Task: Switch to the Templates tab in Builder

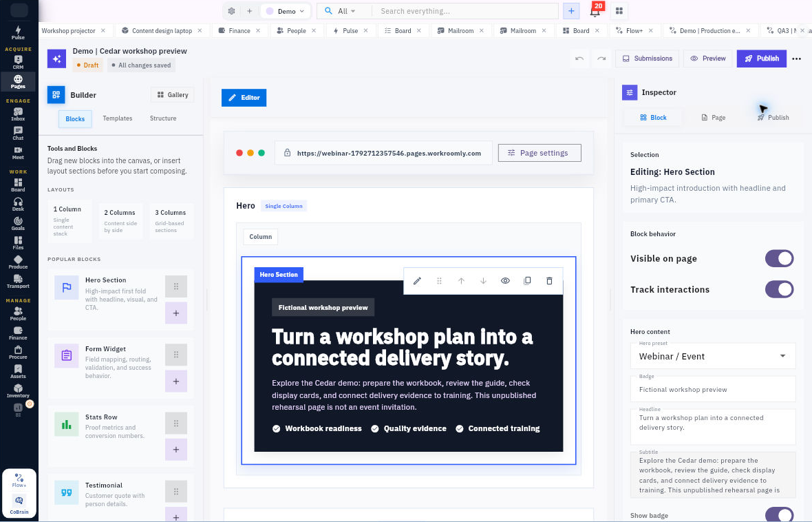Action: pyautogui.click(x=118, y=118)
